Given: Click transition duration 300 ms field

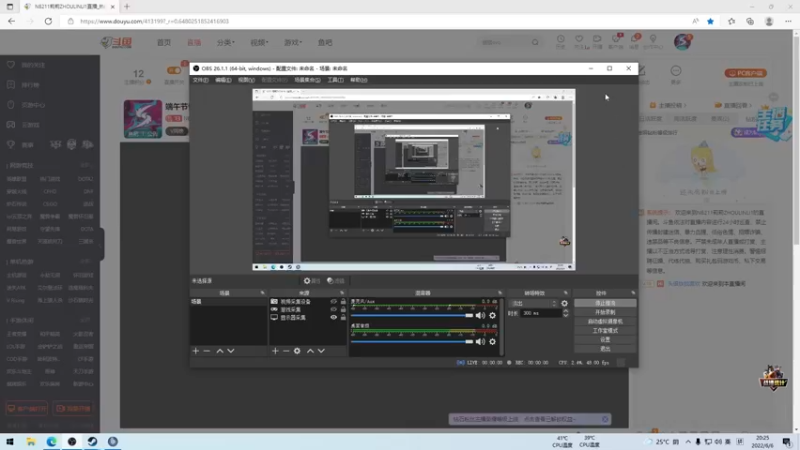Looking at the screenshot, I should pos(541,313).
